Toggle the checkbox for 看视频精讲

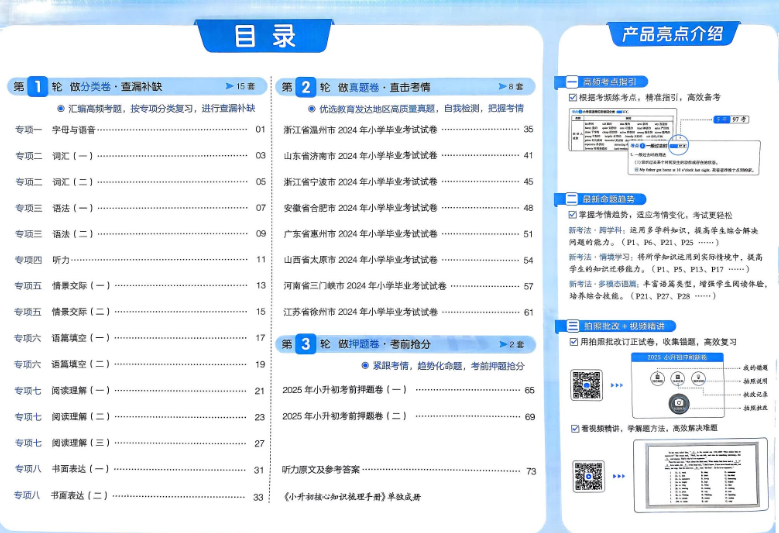click(x=575, y=428)
